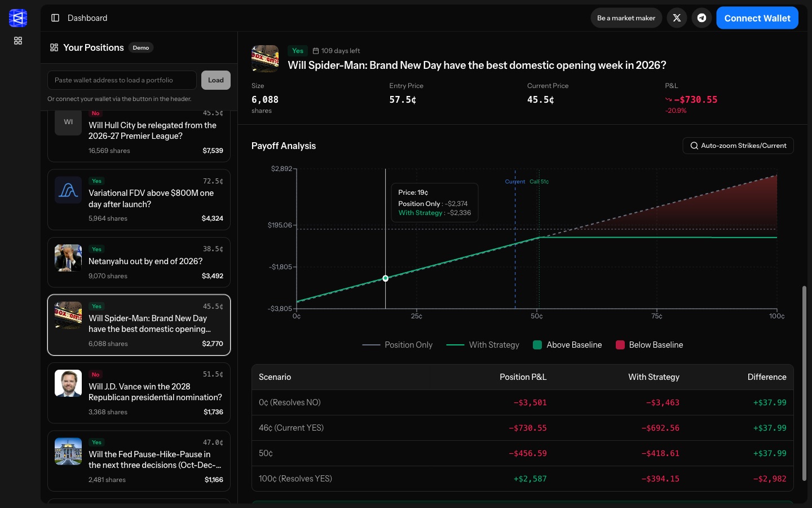
Task: Click the Demo badge
Action: point(141,48)
